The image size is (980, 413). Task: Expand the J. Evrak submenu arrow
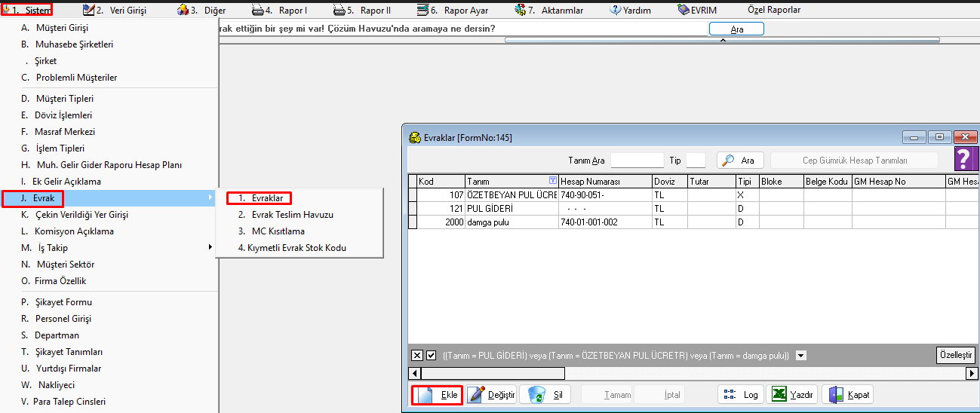point(210,198)
